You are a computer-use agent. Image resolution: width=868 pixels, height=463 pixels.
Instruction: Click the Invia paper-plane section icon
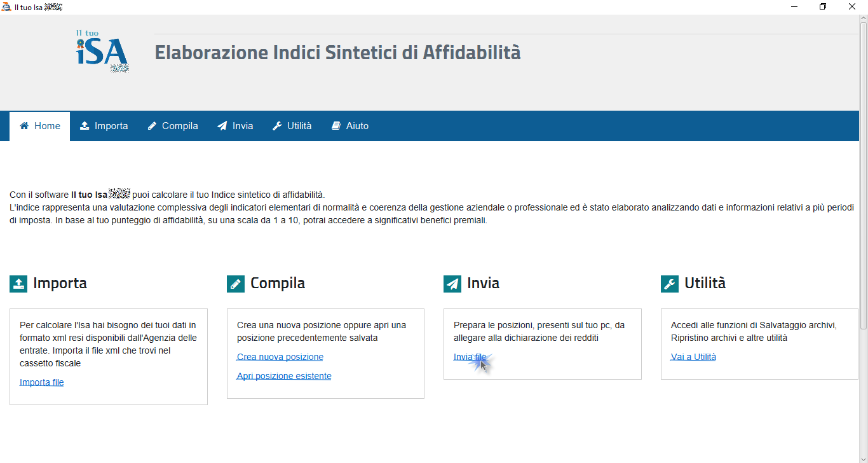click(x=452, y=284)
